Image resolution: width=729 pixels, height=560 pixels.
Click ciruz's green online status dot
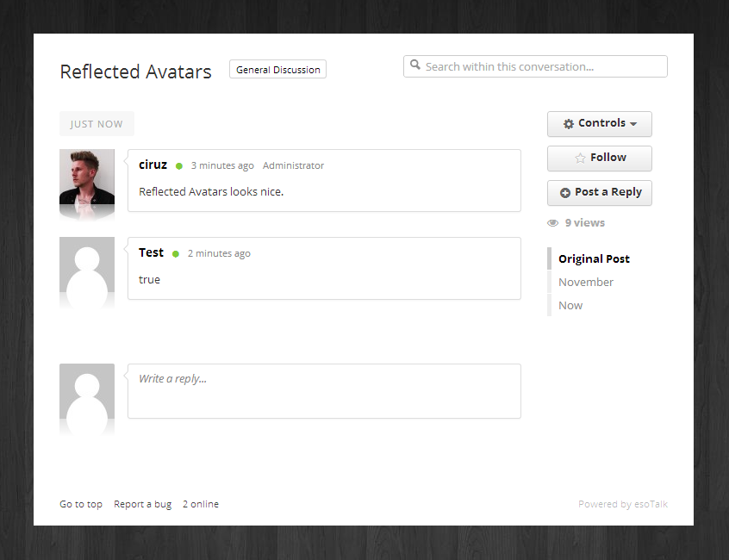click(179, 166)
